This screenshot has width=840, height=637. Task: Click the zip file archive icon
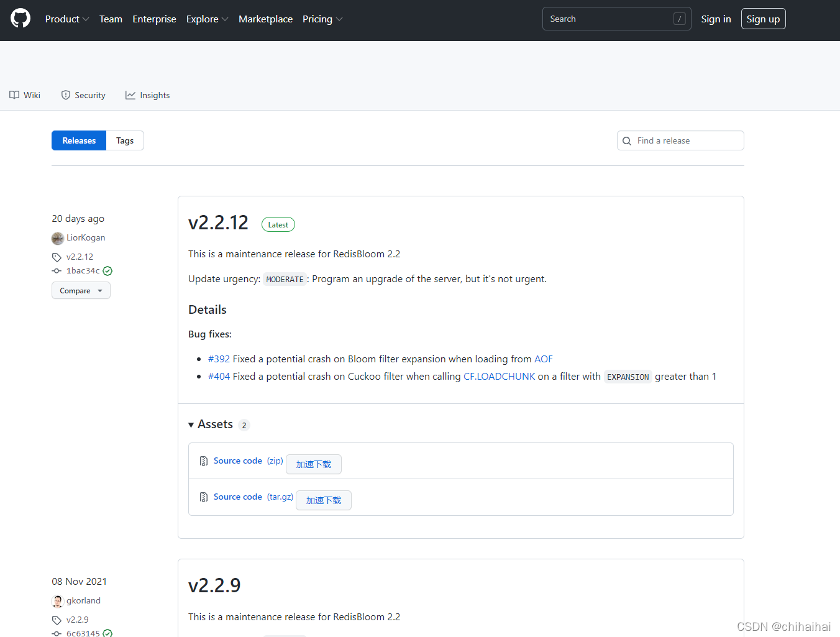[204, 461]
